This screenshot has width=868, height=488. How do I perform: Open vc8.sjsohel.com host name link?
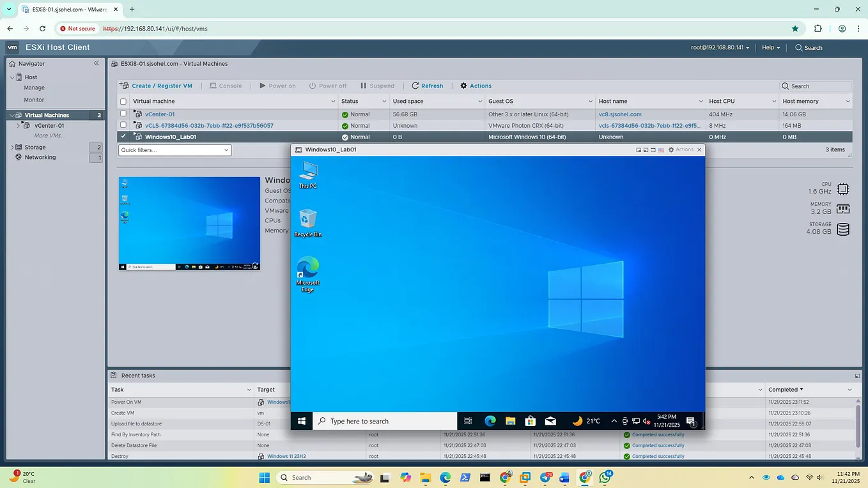coord(620,114)
